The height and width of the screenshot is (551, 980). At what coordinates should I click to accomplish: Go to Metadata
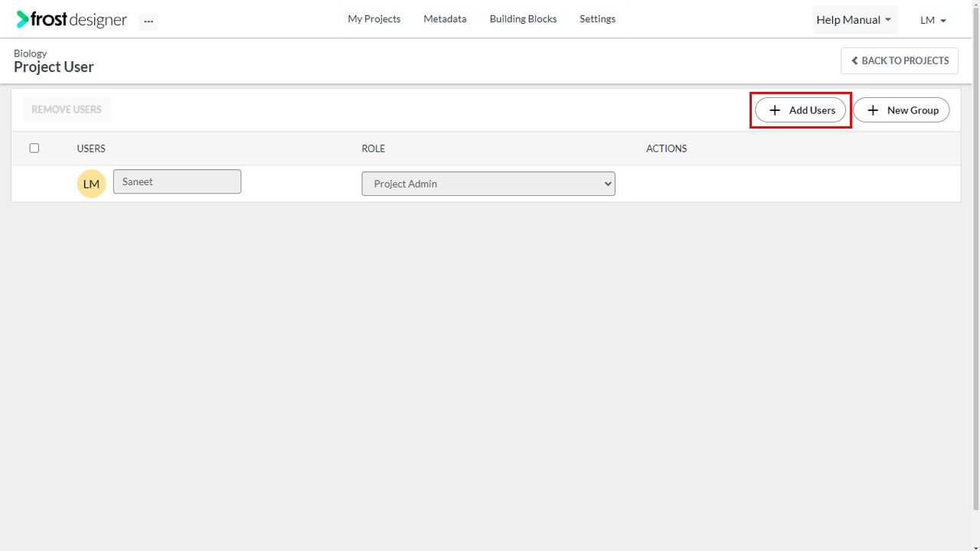(445, 19)
